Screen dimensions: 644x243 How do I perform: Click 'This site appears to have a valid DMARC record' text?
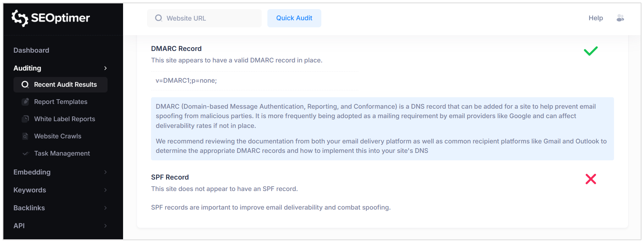(x=237, y=60)
